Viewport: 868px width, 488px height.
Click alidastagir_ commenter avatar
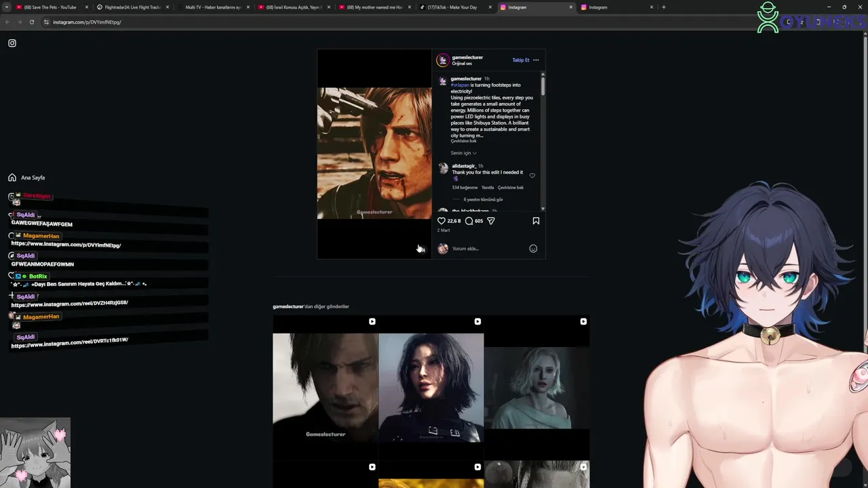(443, 168)
